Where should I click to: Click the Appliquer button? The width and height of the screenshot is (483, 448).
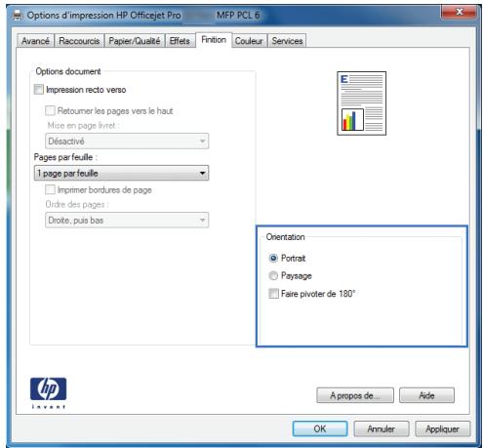coord(443,428)
